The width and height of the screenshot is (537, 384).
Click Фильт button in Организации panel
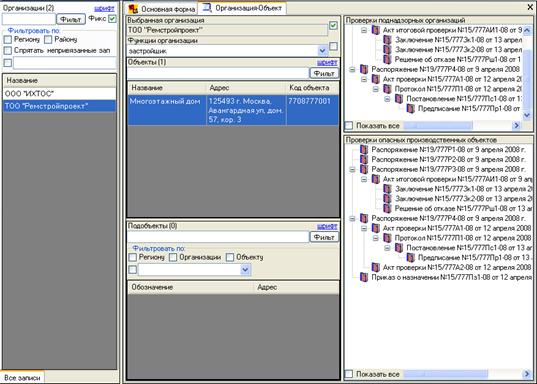pyautogui.click(x=71, y=20)
